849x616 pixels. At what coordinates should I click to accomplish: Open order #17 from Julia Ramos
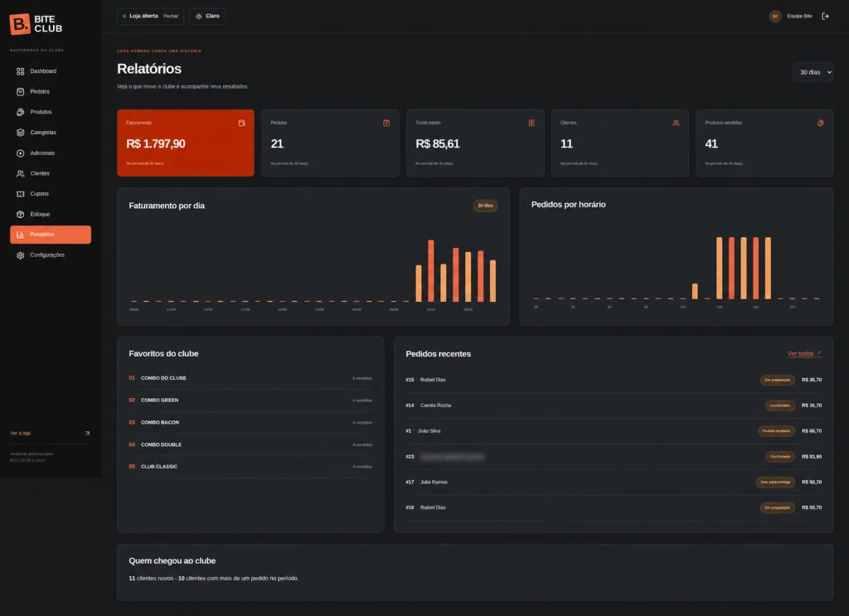tap(614, 483)
